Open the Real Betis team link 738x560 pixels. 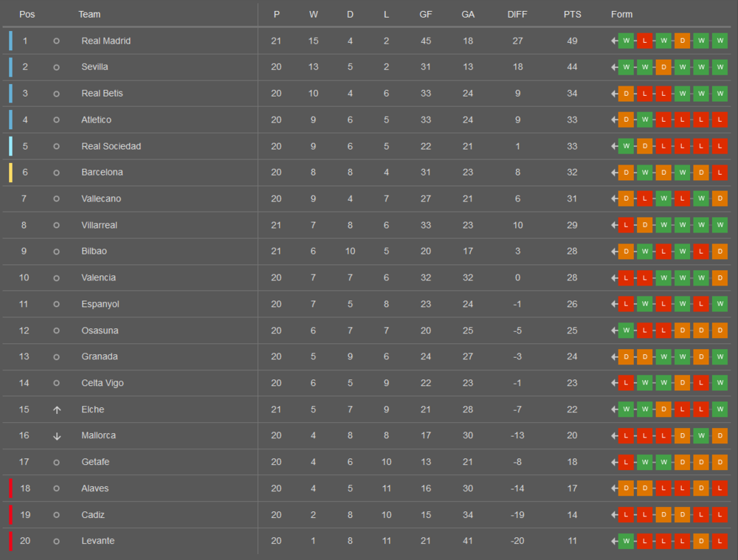pos(102,93)
